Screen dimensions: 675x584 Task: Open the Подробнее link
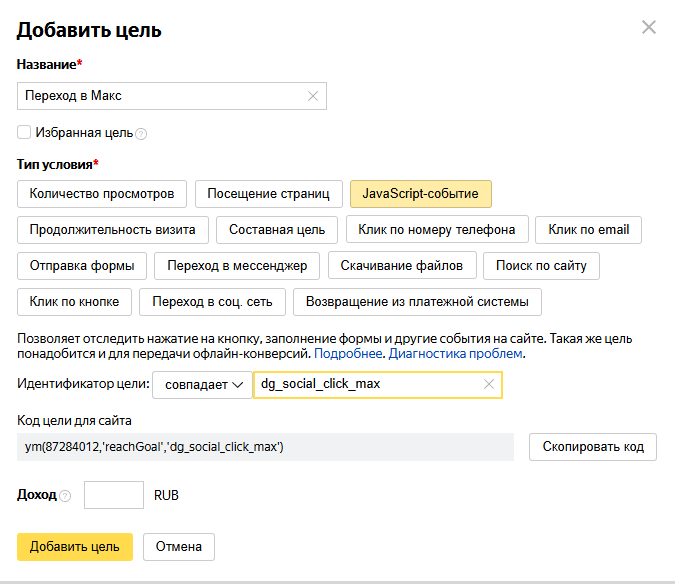(348, 354)
